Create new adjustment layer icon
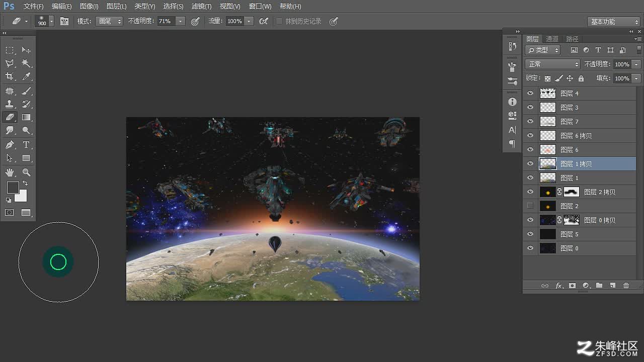The image size is (644, 362). [586, 286]
